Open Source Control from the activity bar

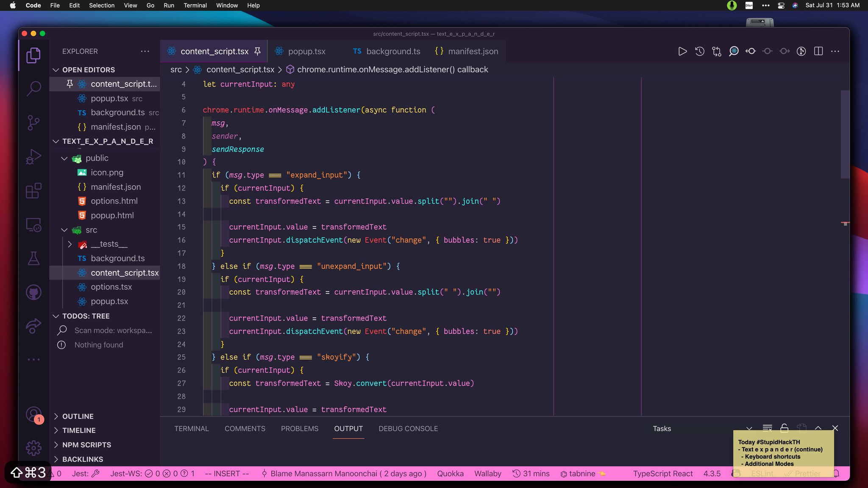tap(33, 122)
